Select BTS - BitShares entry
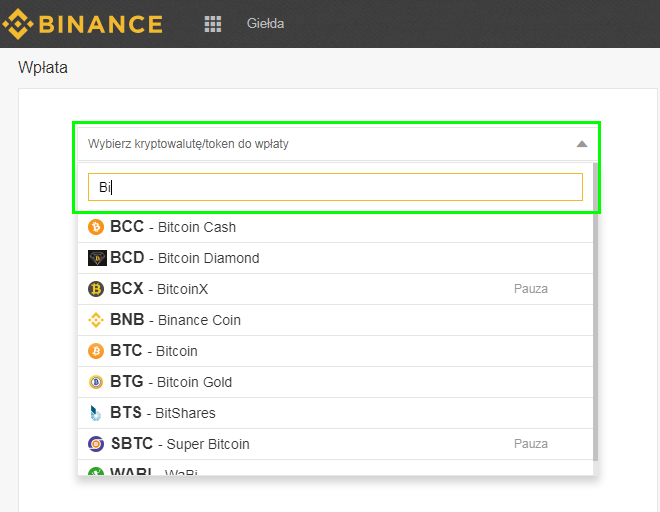 [335, 413]
